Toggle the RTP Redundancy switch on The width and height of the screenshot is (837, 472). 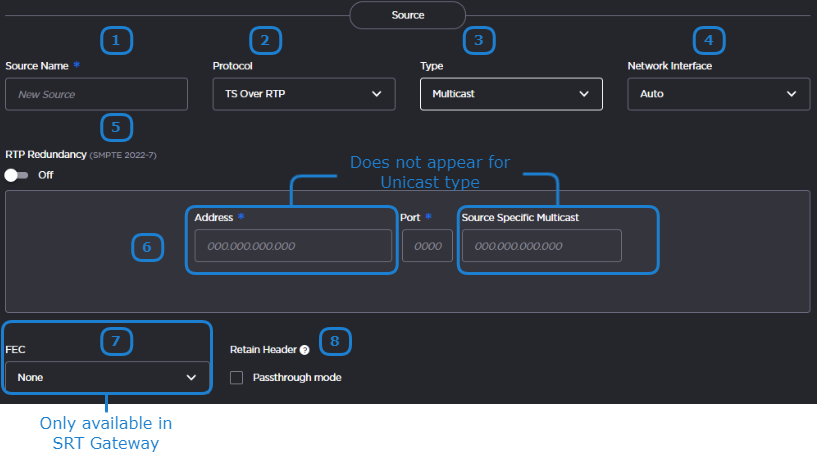(x=16, y=175)
